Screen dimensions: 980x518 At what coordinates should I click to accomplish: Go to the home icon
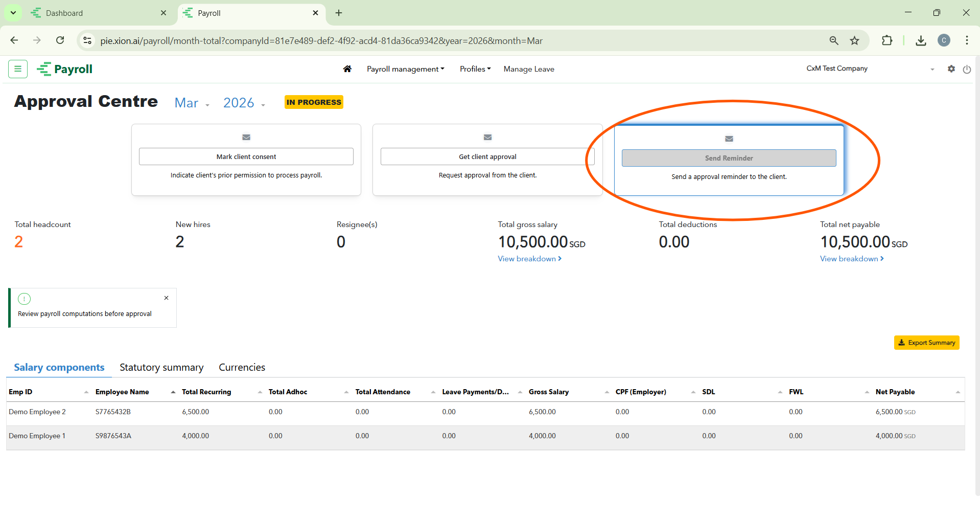point(347,69)
